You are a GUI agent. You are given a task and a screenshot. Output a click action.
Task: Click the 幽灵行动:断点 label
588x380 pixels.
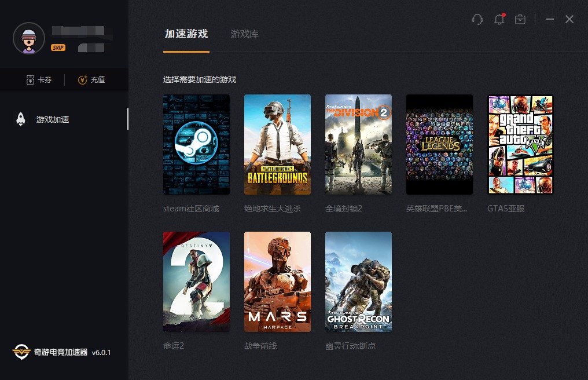(350, 346)
